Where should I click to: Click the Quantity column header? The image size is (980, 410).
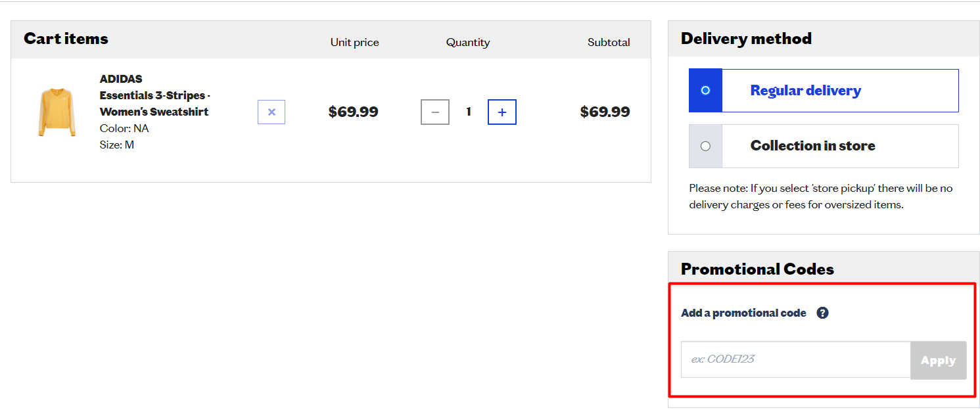pos(468,42)
